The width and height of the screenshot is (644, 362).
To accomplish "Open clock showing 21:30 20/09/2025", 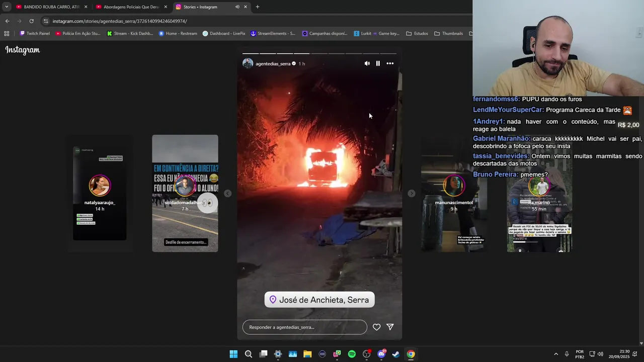I will (619, 354).
